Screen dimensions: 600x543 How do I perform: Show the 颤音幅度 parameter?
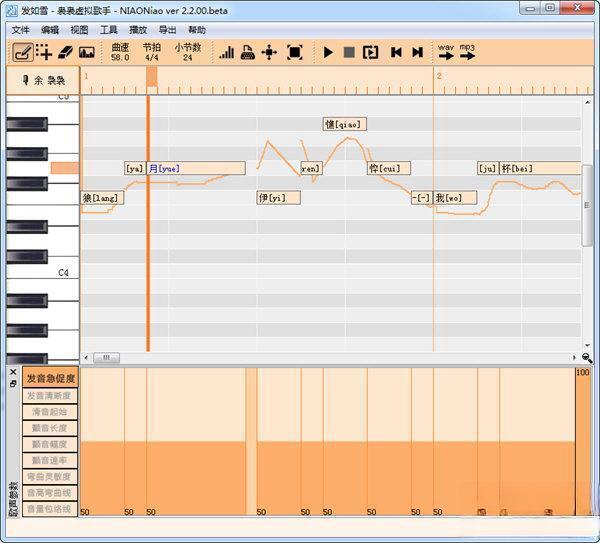pos(50,444)
